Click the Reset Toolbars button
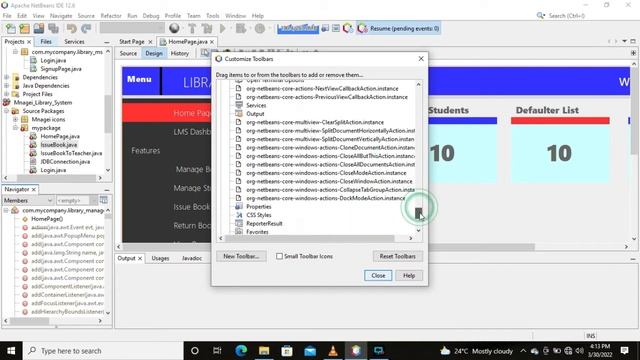This screenshot has height=360, width=640. 398,256
